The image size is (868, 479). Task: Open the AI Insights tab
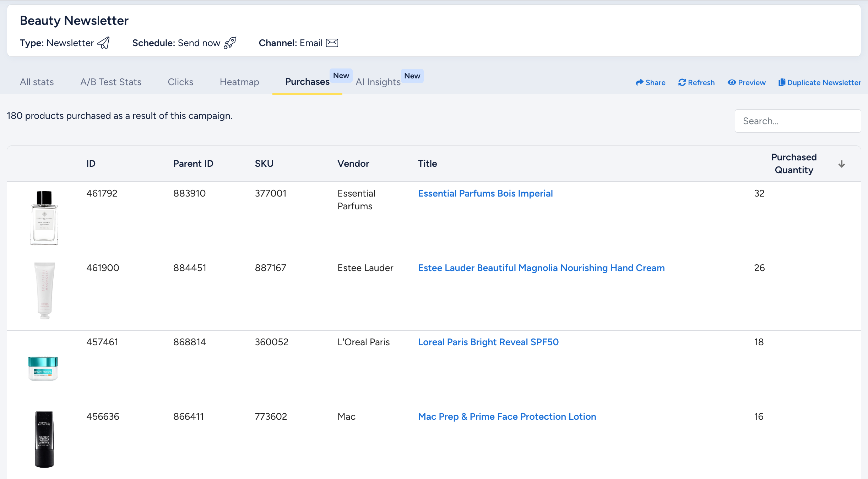378,82
